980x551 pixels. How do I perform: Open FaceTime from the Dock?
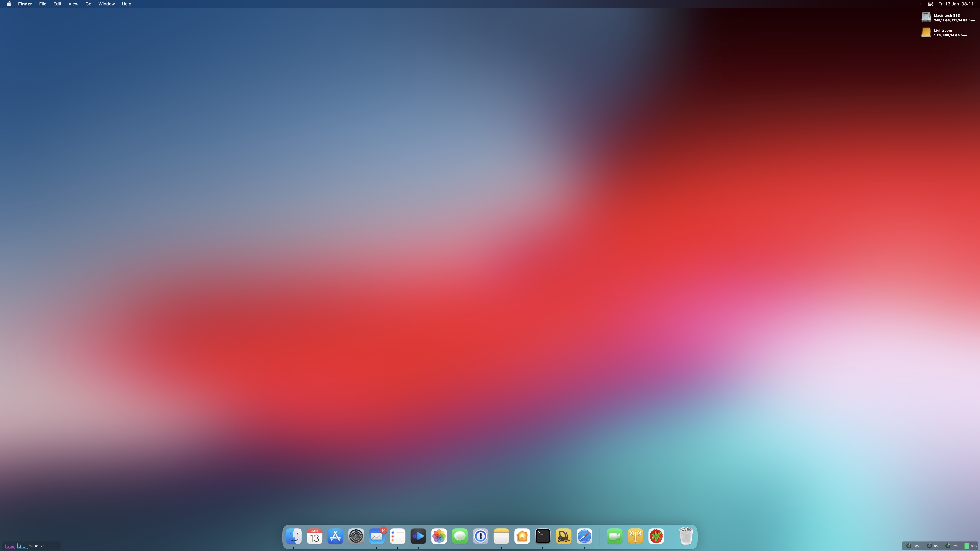click(615, 536)
